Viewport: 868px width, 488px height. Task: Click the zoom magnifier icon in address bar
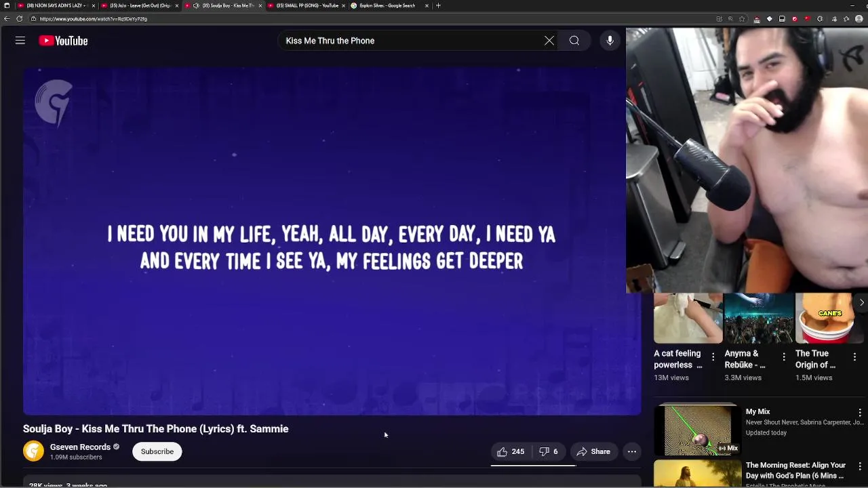coord(730,19)
